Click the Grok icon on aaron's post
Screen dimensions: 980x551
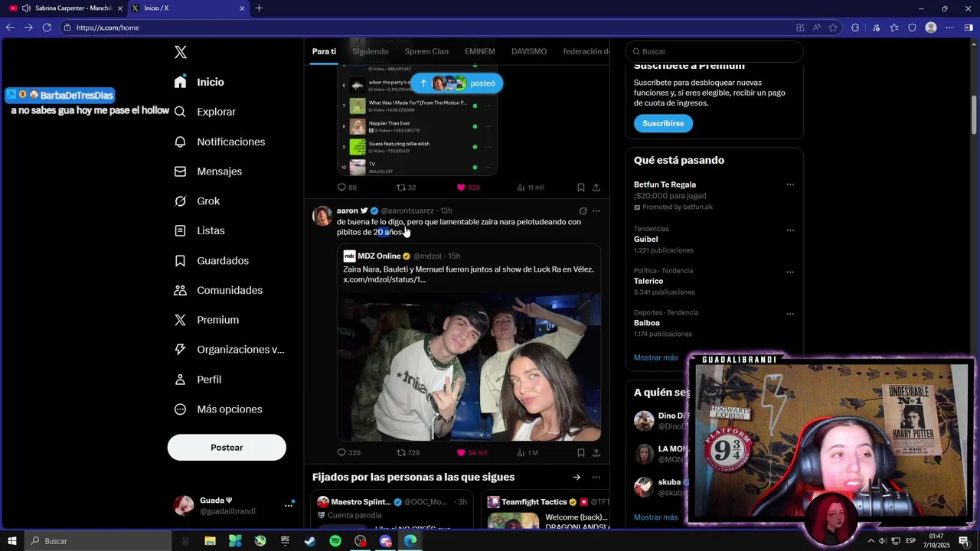583,211
